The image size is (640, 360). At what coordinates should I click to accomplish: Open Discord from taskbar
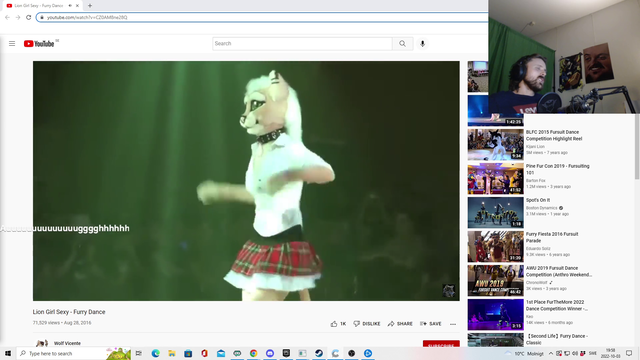pyautogui.click(x=270, y=353)
